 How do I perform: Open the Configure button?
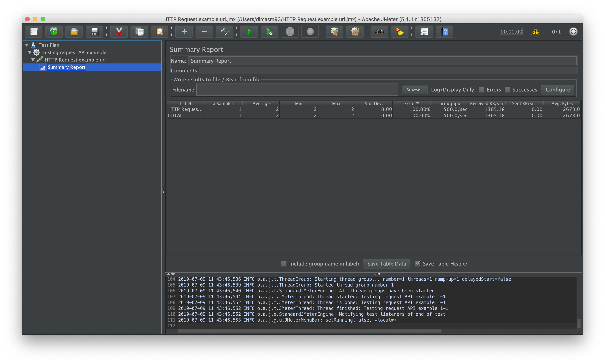[x=558, y=90]
